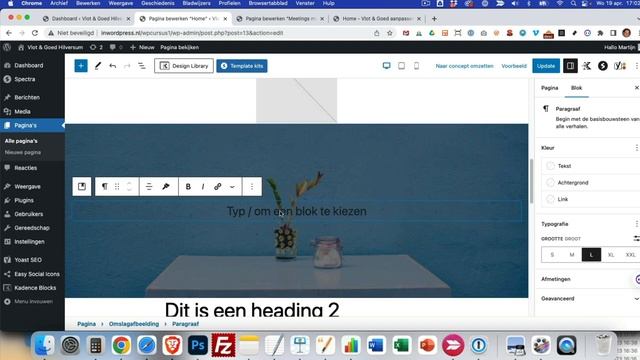Reload the browser page
This screenshot has height=360, width=640.
click(35, 33)
